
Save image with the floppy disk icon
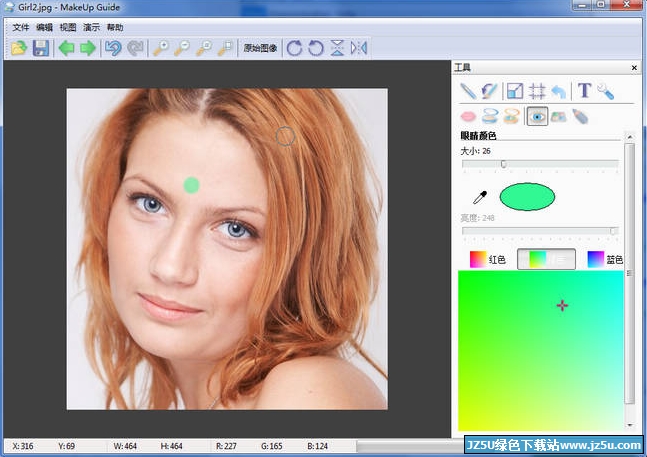41,48
